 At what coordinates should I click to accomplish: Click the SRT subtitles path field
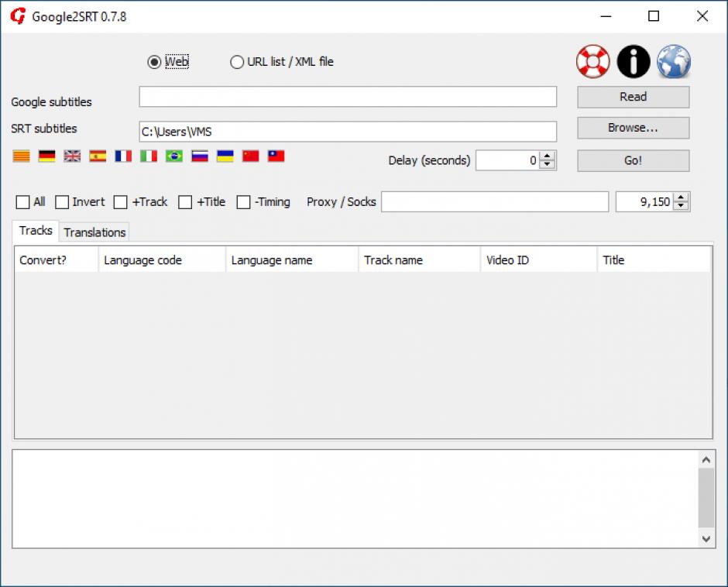point(348,132)
